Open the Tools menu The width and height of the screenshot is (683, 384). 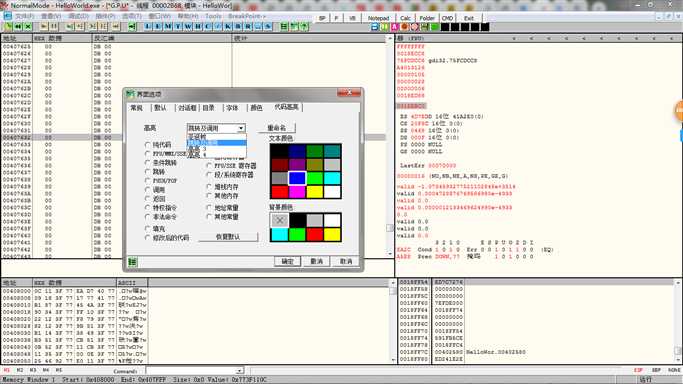click(x=213, y=16)
